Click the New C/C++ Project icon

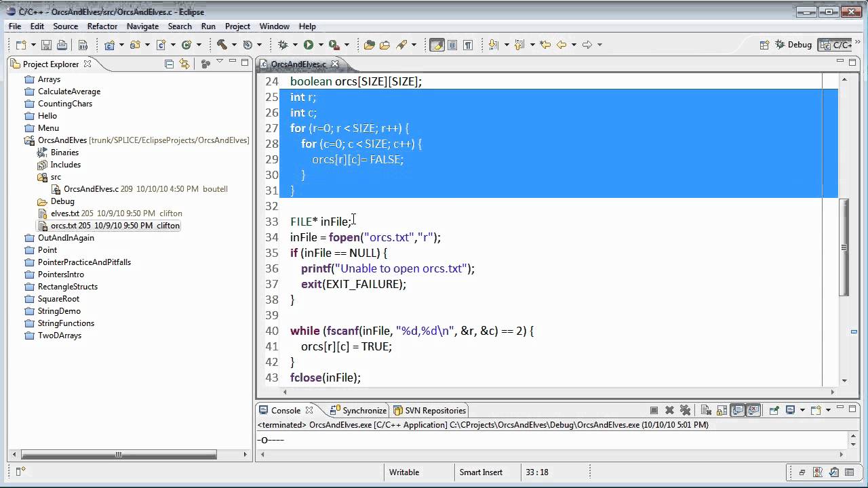point(109,45)
